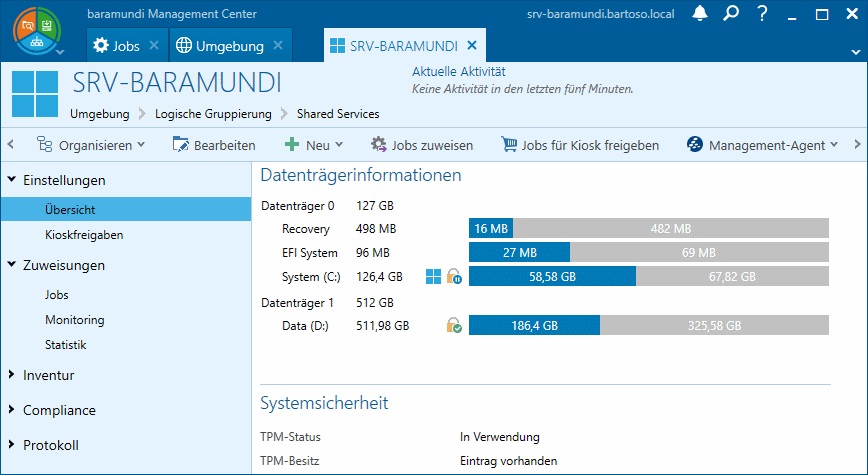Click the Datenträgerinformationen heading

(x=361, y=175)
